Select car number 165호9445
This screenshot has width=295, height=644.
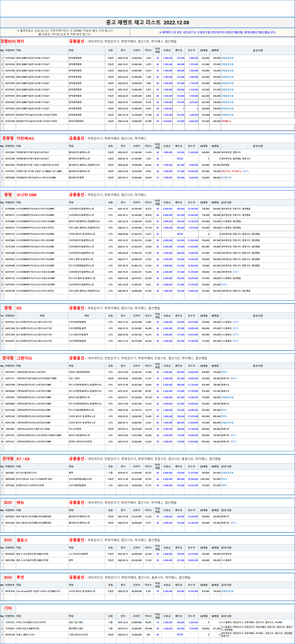point(10,102)
